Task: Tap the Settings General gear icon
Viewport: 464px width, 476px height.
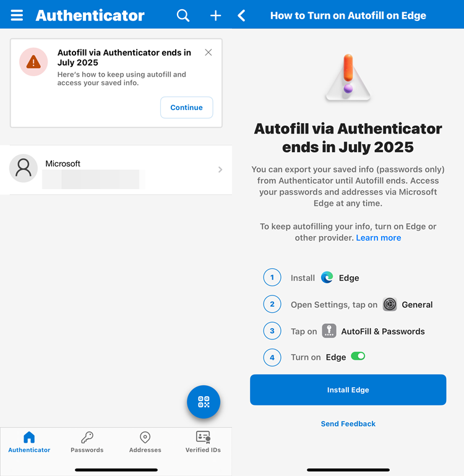Action: (x=390, y=304)
